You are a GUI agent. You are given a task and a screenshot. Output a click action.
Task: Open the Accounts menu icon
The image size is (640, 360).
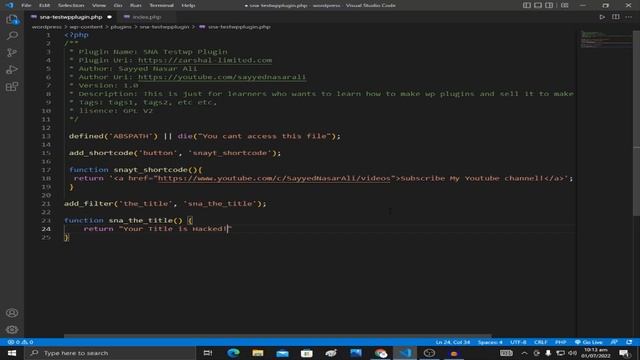tap(12, 313)
